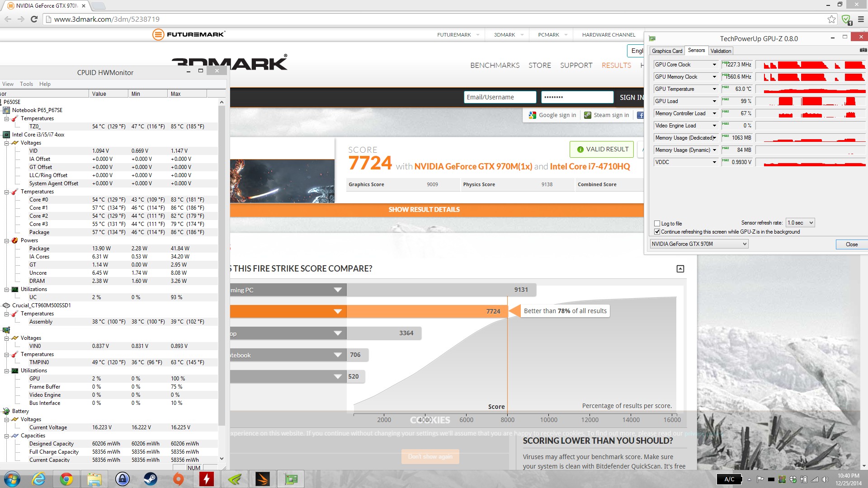This screenshot has width=868, height=488.
Task: Show hidden system tray icons
Action: (749, 479)
